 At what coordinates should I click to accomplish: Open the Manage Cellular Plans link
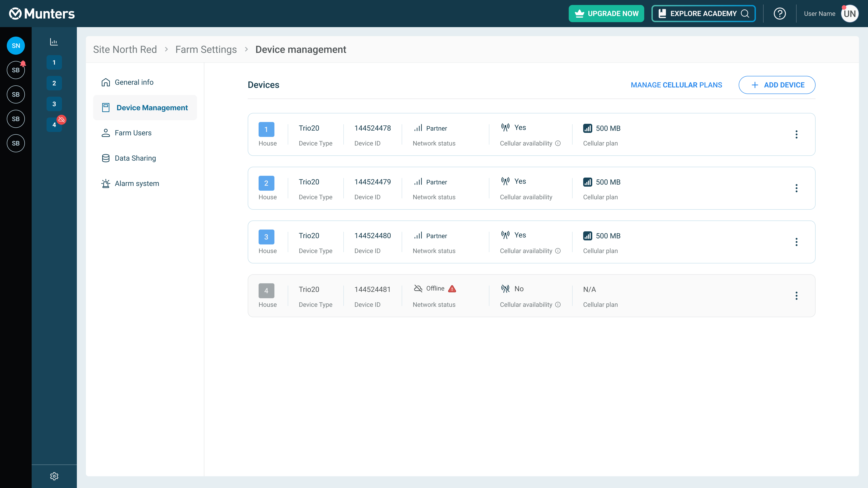pyautogui.click(x=676, y=85)
